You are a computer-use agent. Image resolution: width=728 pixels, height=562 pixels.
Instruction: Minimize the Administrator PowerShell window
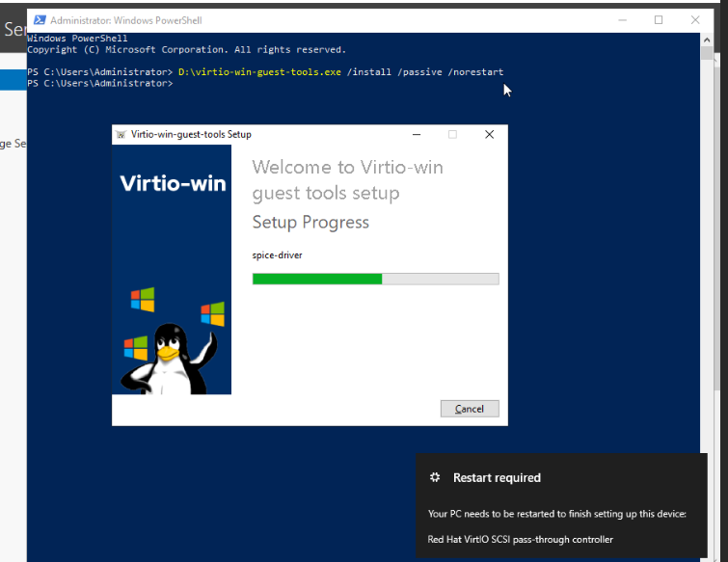click(x=623, y=20)
